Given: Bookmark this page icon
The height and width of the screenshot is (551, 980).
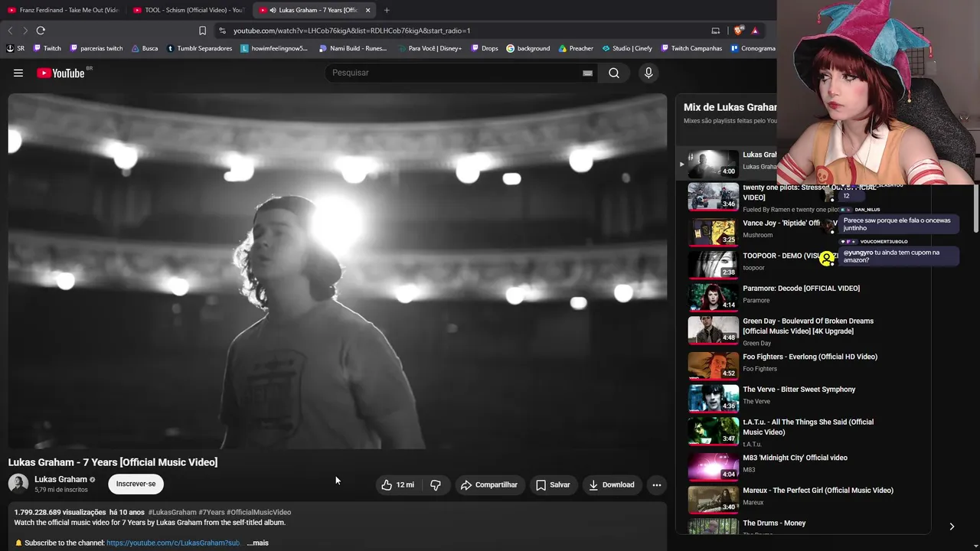Looking at the screenshot, I should (x=202, y=31).
